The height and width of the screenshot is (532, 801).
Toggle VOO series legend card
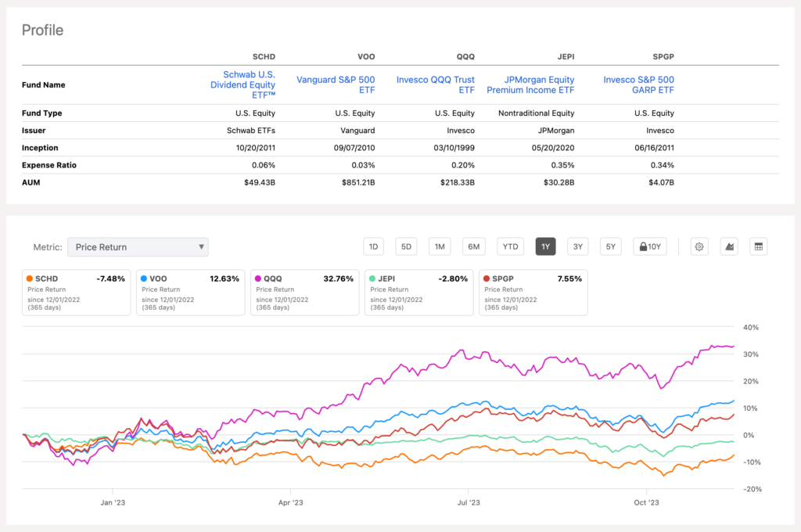click(191, 293)
